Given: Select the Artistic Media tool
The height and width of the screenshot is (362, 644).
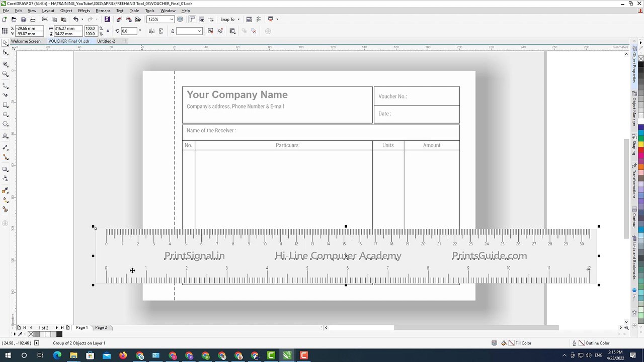Looking at the screenshot, I should point(5,95).
